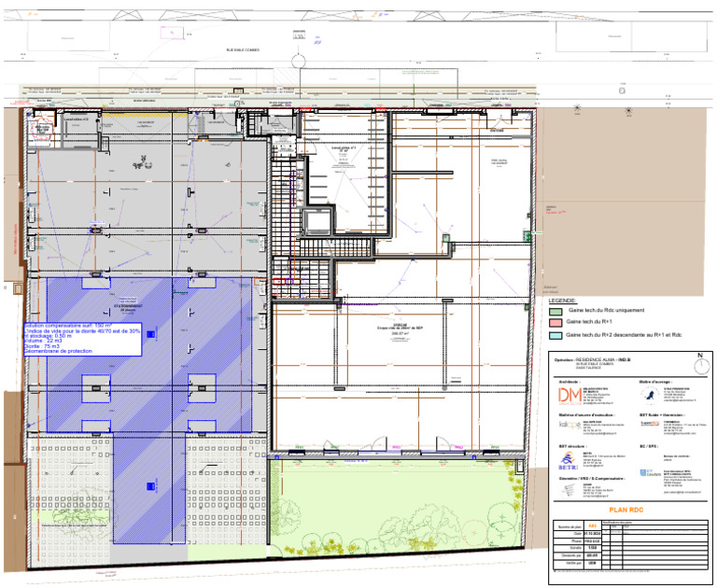Click the 'Architecte :' label

569,382
